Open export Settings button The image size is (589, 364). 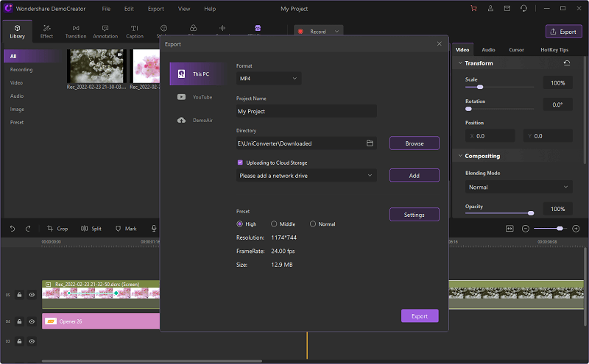coord(415,215)
